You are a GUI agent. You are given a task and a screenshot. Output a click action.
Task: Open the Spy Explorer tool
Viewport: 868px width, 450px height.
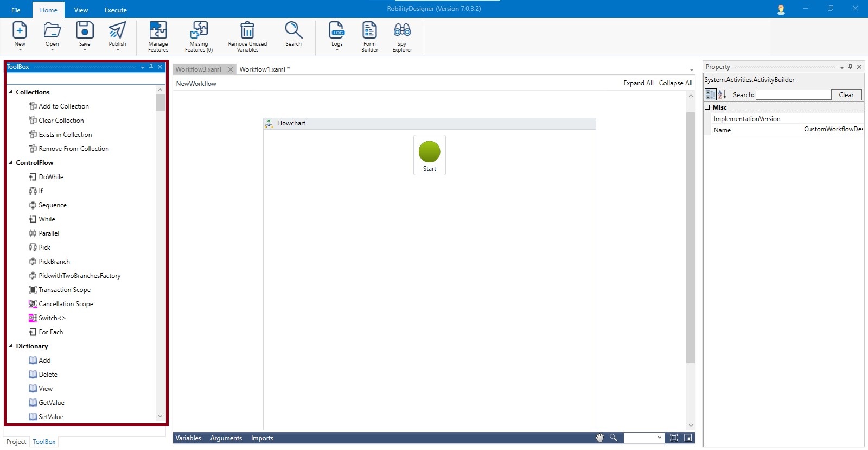click(402, 30)
